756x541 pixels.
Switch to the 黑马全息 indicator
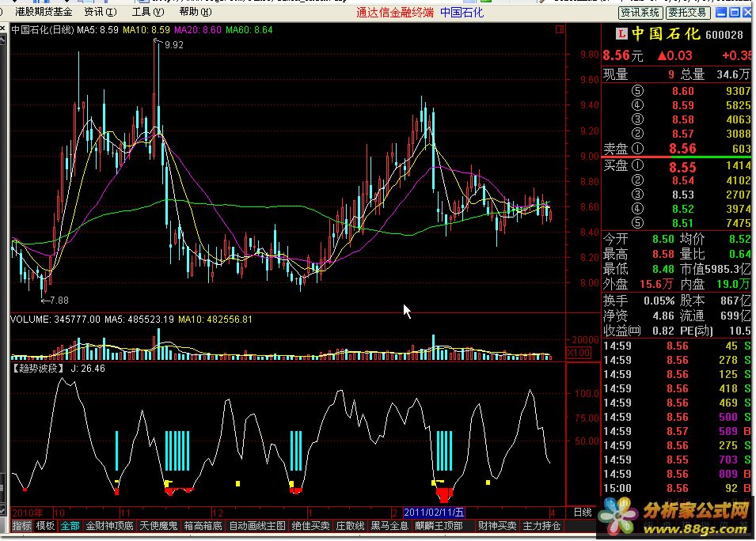point(389,526)
